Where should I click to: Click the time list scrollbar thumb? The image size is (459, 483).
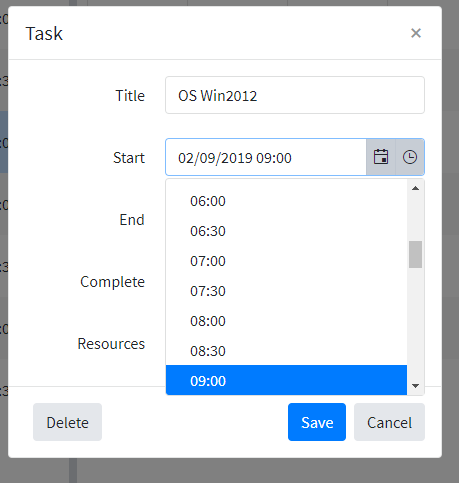click(415, 254)
